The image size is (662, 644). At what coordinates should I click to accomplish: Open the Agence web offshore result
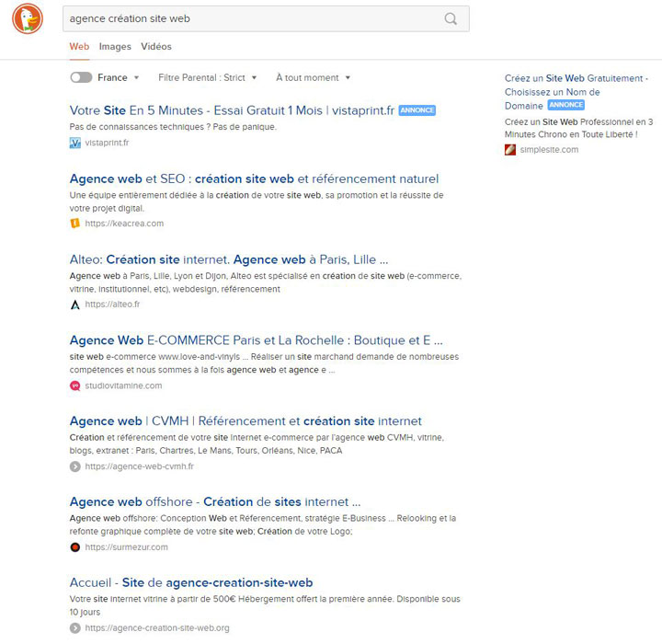[215, 501]
